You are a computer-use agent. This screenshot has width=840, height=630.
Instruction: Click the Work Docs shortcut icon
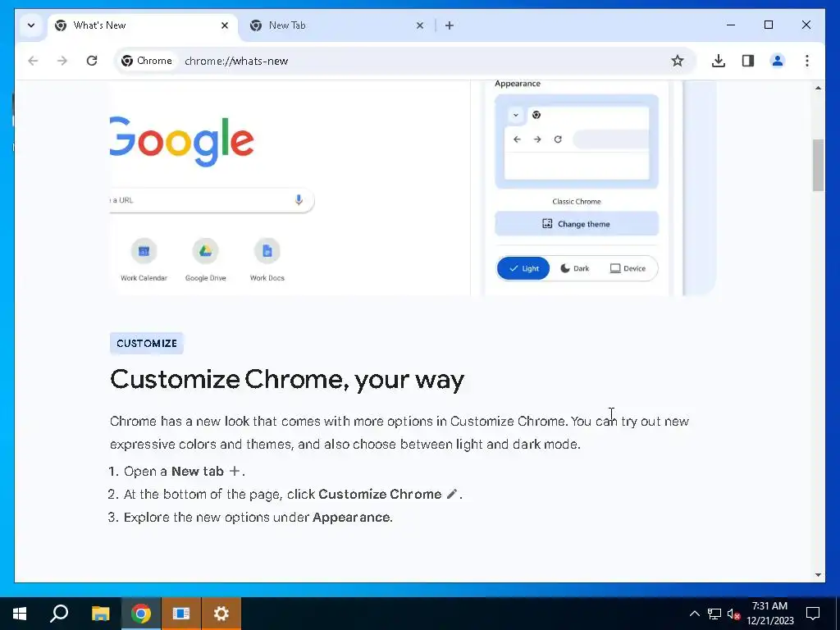click(x=267, y=251)
